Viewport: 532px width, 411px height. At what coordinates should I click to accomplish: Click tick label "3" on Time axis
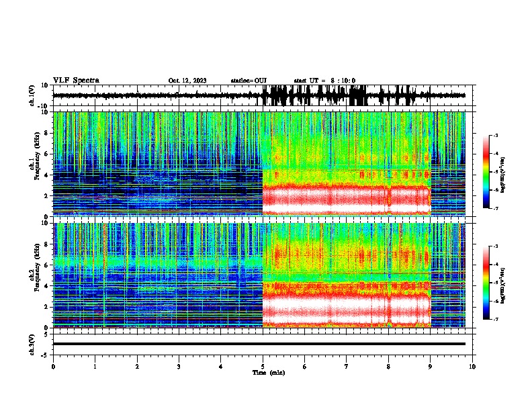point(179,367)
